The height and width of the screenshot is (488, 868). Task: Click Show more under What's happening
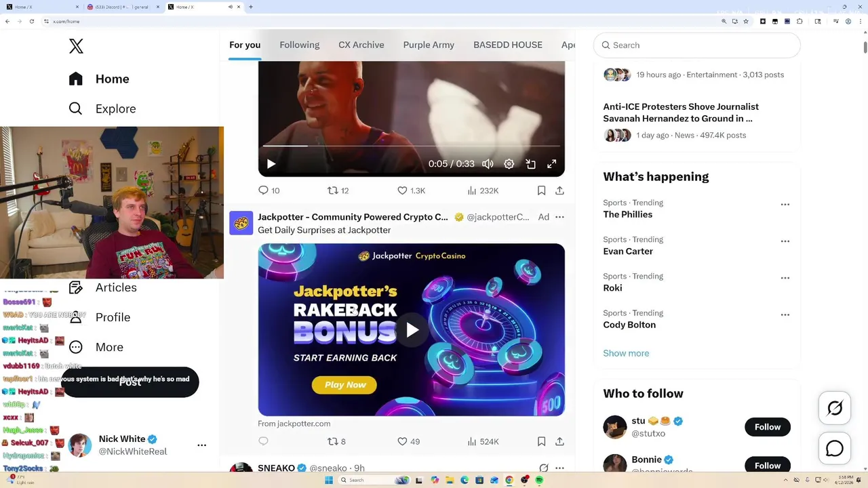coord(626,353)
